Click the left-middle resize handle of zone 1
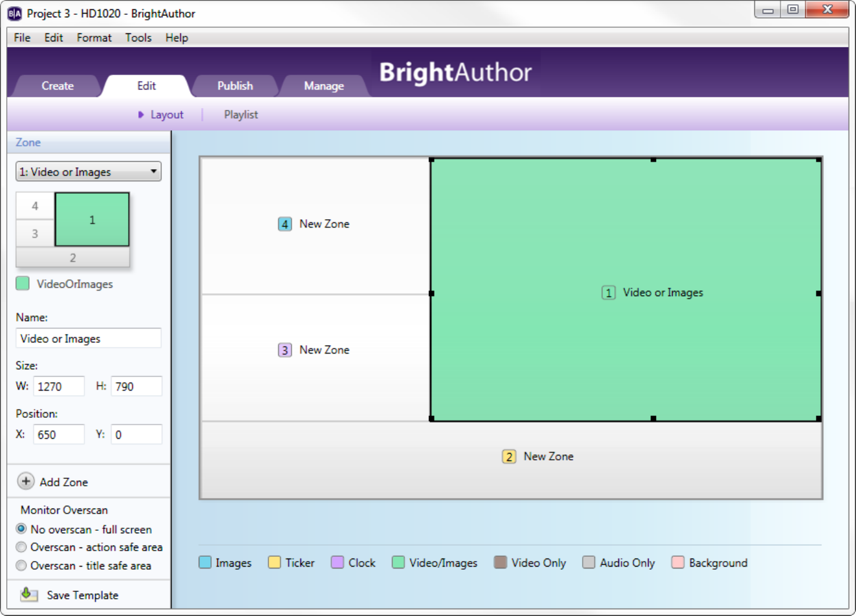The height and width of the screenshot is (616, 856). pos(431,293)
